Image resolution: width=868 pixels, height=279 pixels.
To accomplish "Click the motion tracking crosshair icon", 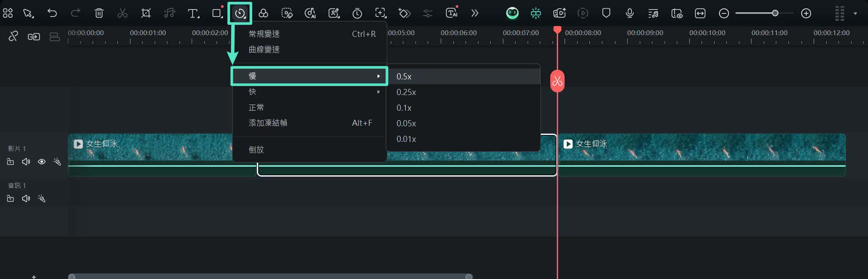I will 381,13.
